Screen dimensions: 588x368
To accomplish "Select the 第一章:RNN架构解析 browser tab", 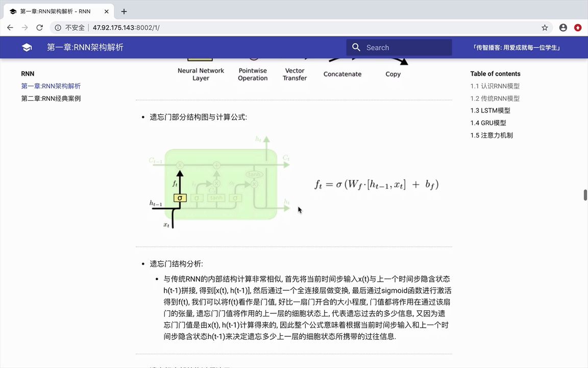I will [x=56, y=11].
